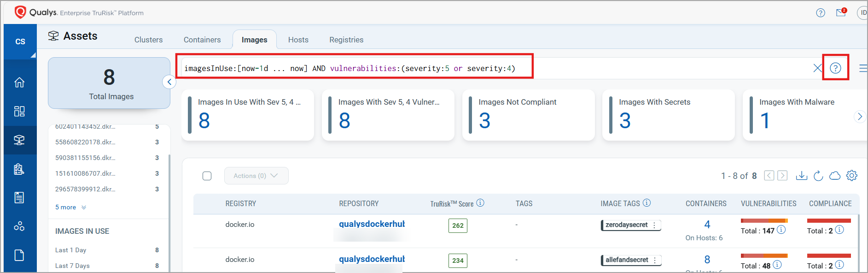Click the vulnerabilities severity bar for 147 total

(764, 221)
